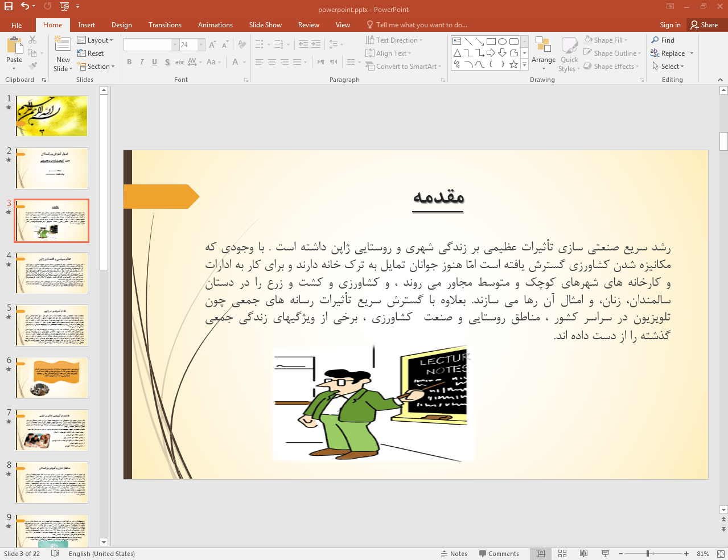728x560 pixels.
Task: Toggle Bold text formatting
Action: pos(129,62)
